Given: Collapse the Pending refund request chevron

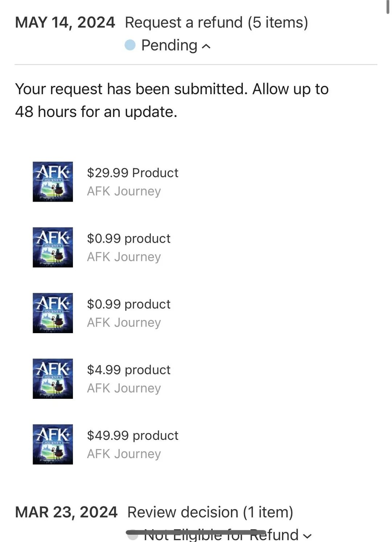Looking at the screenshot, I should coord(206,46).
